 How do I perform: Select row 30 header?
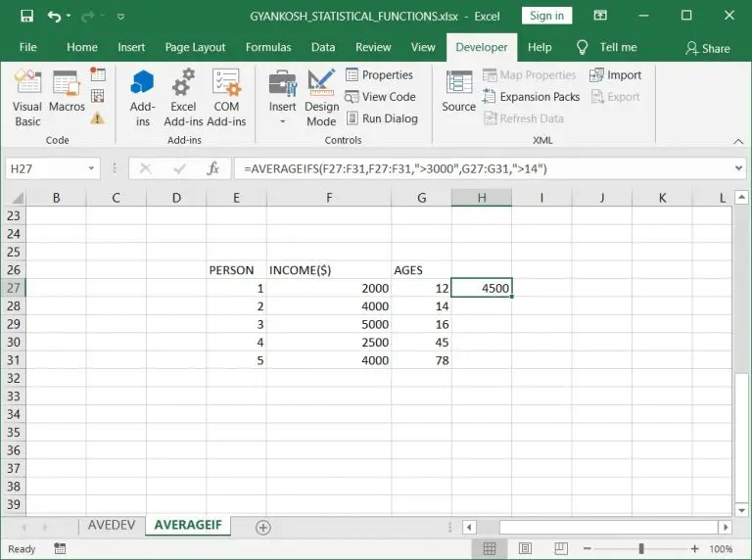(14, 343)
